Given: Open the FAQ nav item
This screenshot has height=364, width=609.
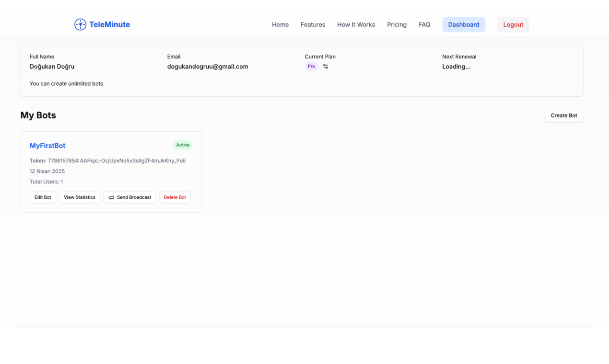Looking at the screenshot, I should click(424, 24).
